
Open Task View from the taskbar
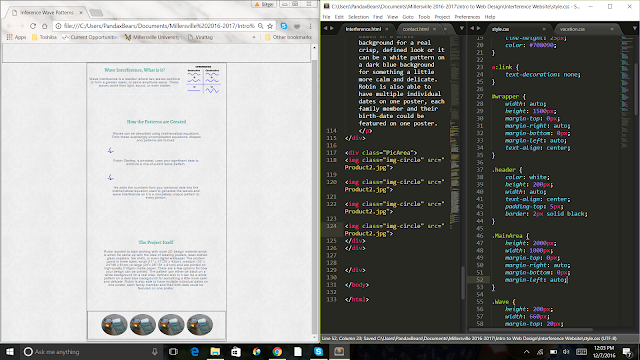[x=173, y=351]
